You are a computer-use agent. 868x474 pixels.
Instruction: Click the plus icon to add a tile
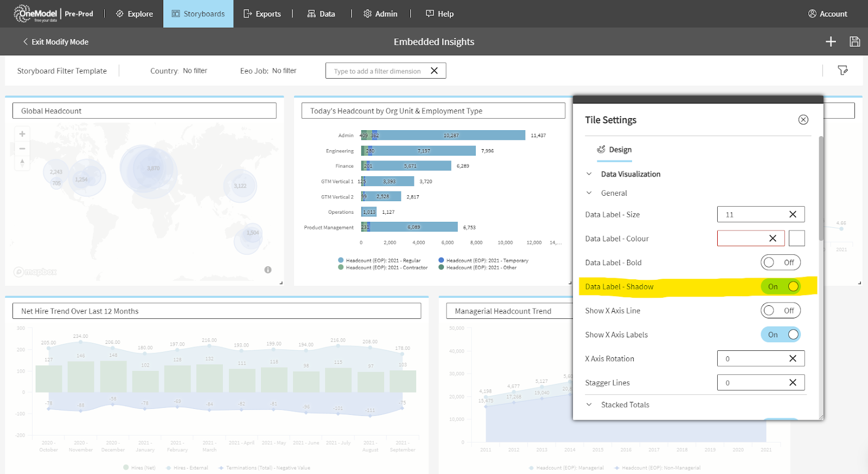[831, 42]
